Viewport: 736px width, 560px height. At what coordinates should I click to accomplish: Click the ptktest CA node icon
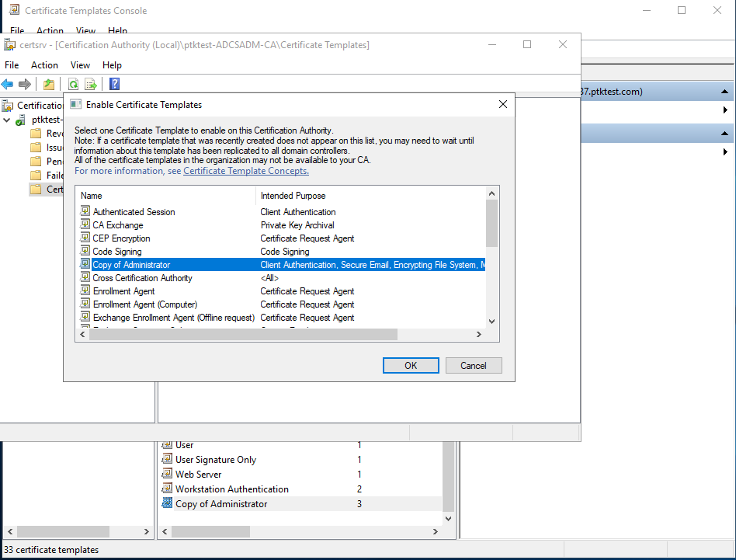[x=21, y=120]
